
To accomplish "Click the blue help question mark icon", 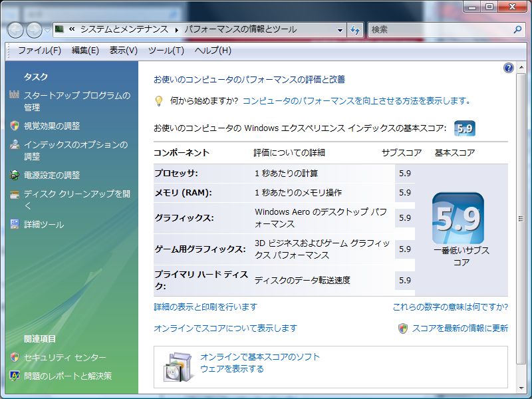I will pos(508,68).
